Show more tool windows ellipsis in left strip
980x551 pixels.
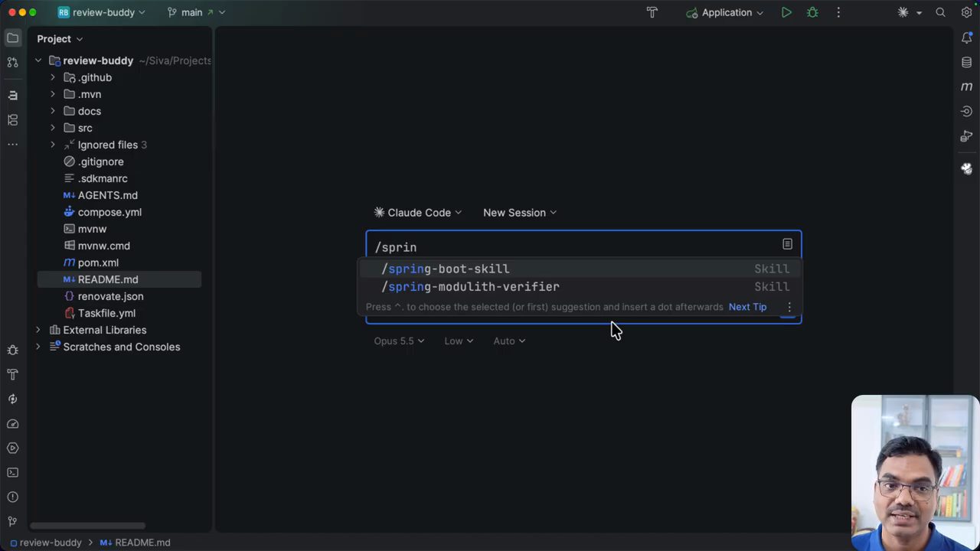coord(12,144)
